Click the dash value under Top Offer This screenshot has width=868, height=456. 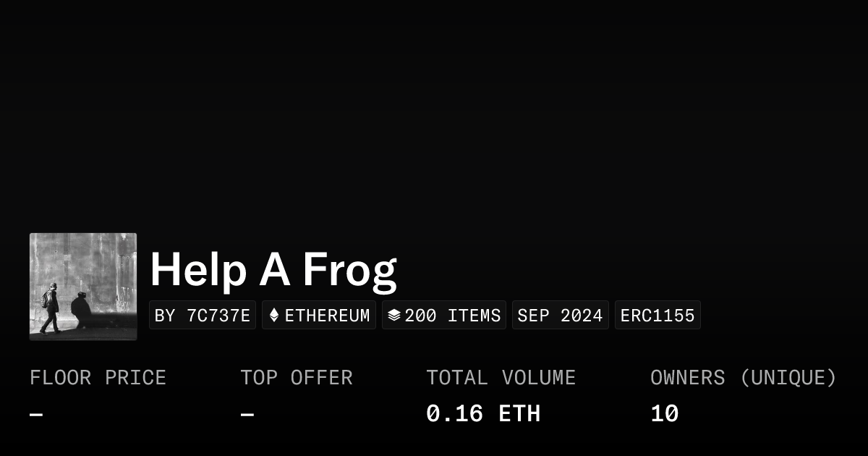pyautogui.click(x=247, y=415)
